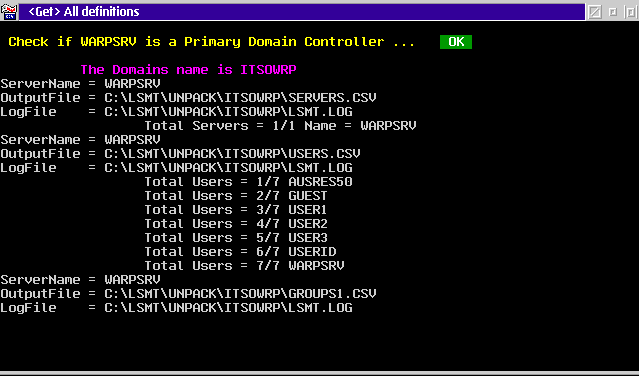
Task: Click the 'Total Users = 5/7 USER3' row
Action: pos(236,237)
